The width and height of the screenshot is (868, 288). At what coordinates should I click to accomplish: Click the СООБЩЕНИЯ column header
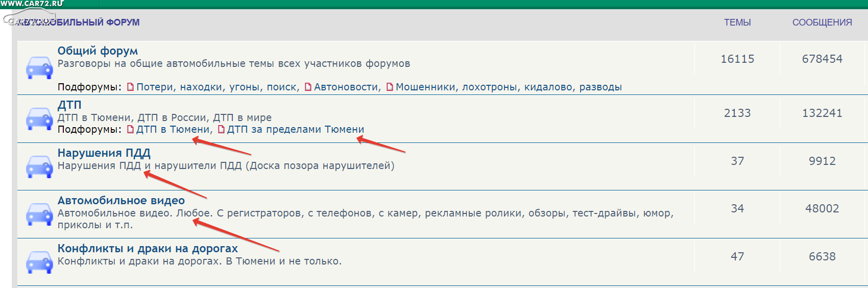click(x=822, y=22)
